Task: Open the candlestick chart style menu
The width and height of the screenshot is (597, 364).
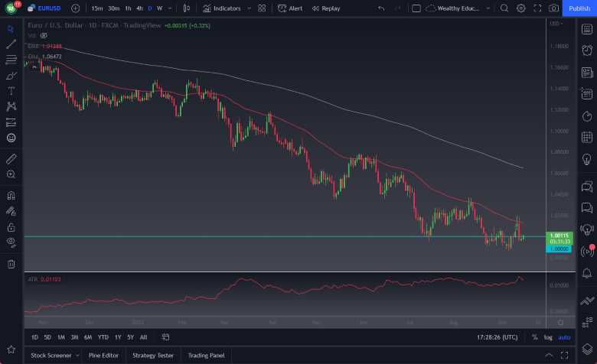Action: pyautogui.click(x=186, y=8)
